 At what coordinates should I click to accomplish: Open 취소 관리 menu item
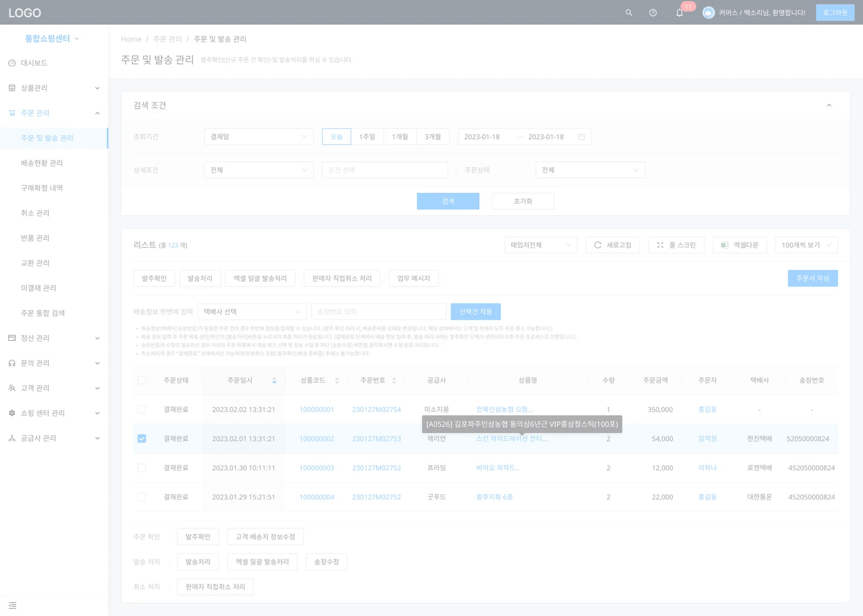point(54,213)
